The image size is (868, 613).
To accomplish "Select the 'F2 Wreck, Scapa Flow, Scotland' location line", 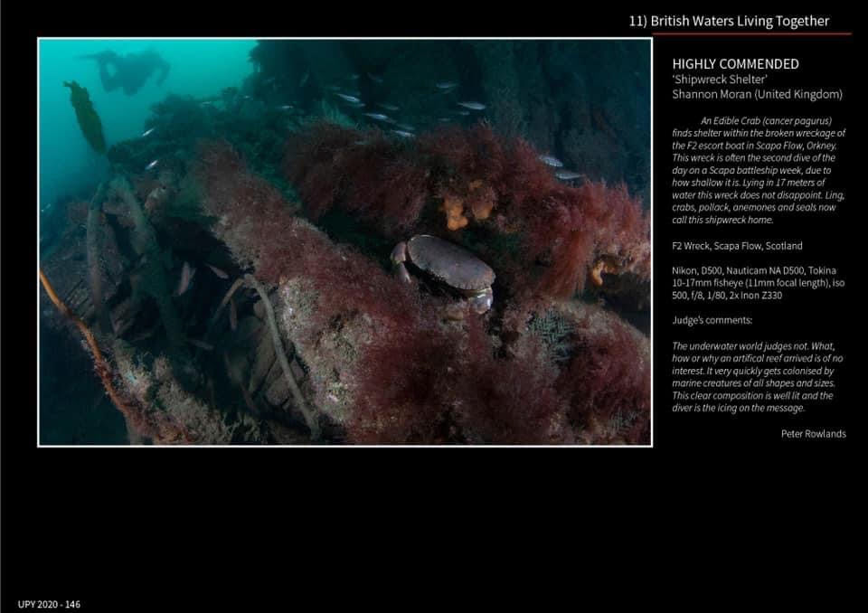I will (x=737, y=246).
